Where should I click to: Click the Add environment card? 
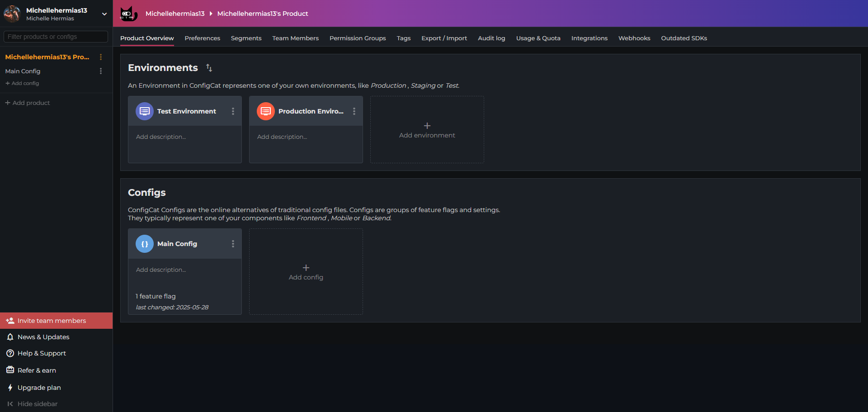(427, 130)
